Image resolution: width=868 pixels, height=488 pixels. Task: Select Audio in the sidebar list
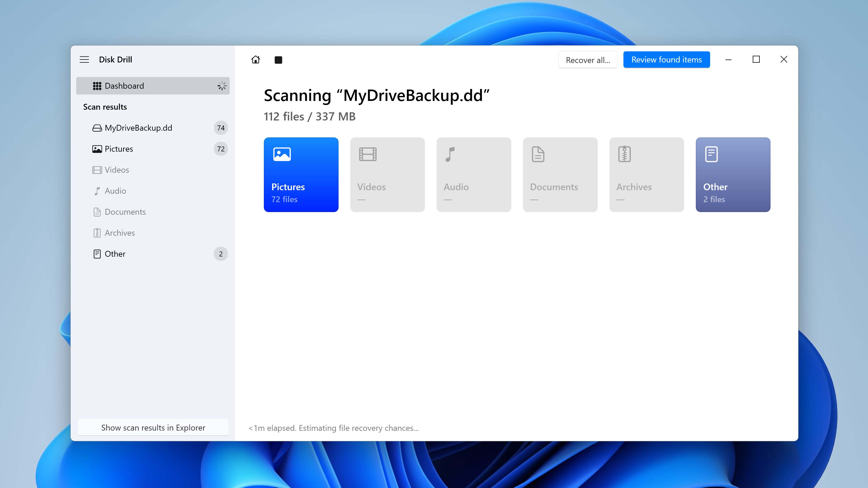115,191
